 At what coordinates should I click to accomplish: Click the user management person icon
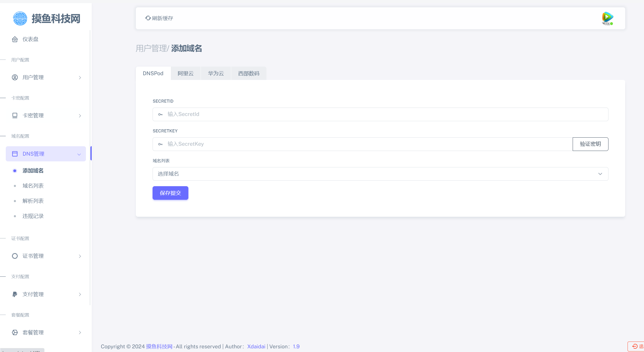click(15, 77)
